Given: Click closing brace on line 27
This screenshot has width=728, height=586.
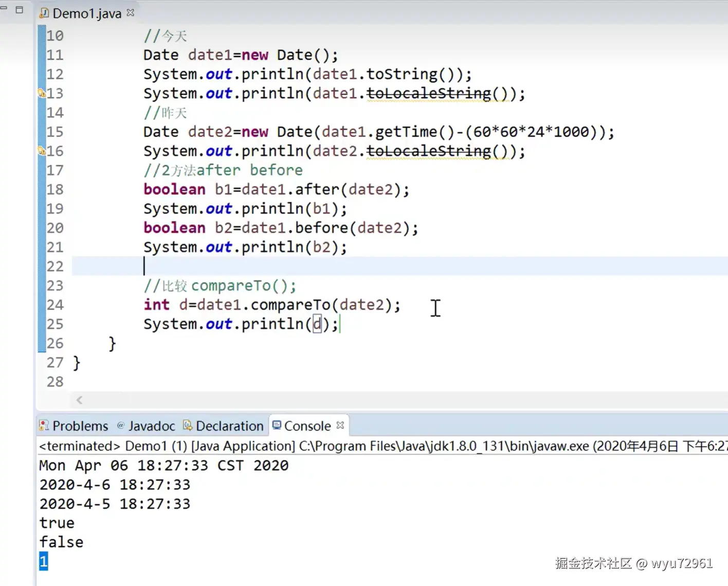Looking at the screenshot, I should (x=77, y=363).
